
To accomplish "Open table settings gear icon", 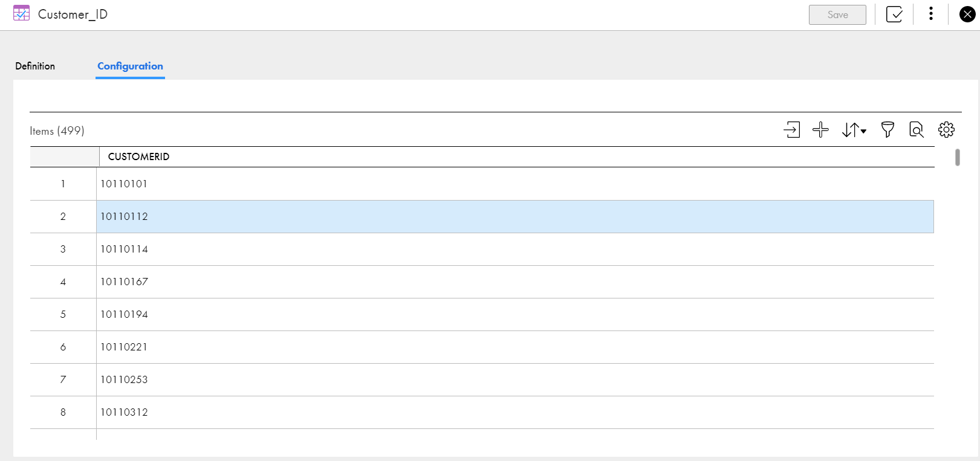I will [946, 130].
